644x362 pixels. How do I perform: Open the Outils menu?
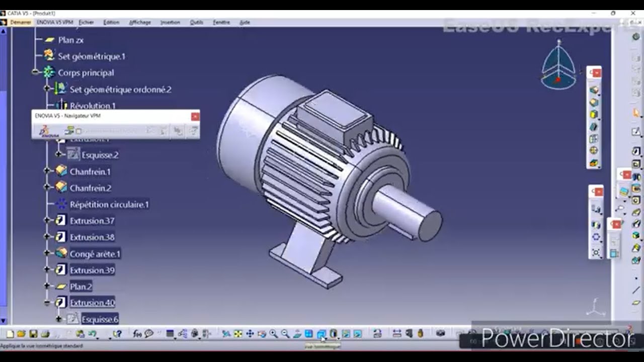(197, 22)
